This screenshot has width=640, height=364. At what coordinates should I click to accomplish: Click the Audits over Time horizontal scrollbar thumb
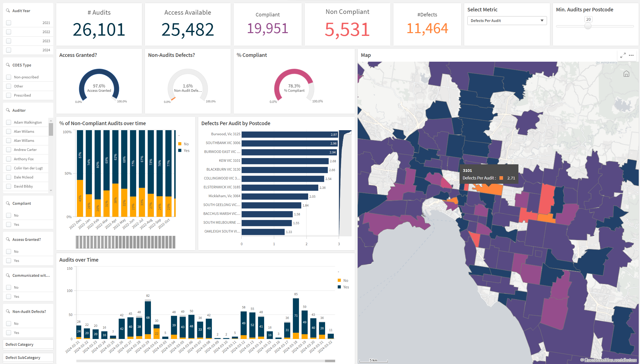tap(330, 361)
